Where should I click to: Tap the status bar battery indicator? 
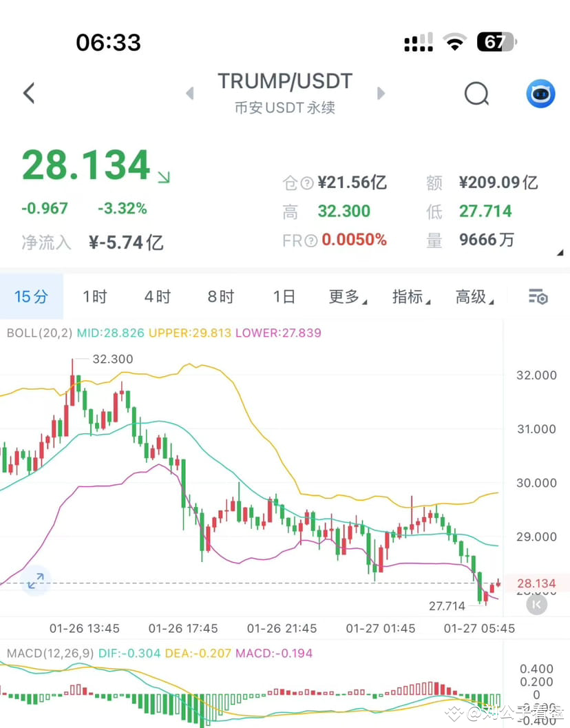pyautogui.click(x=497, y=42)
